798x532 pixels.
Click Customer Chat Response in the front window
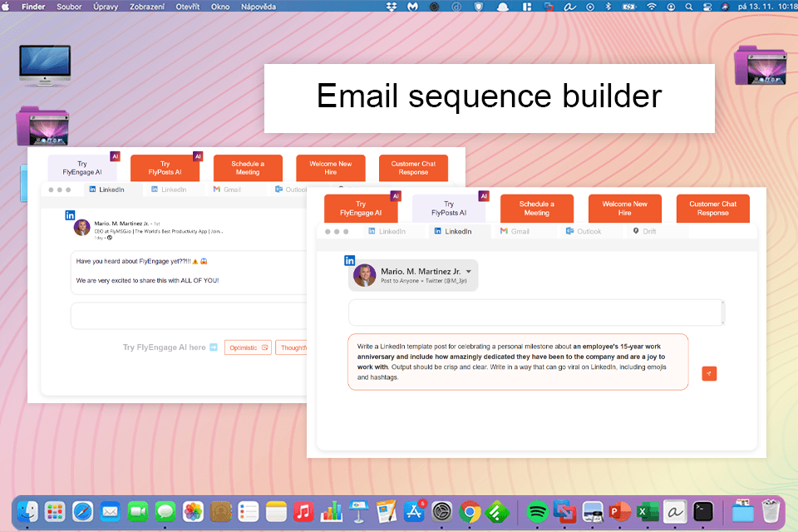713,208
